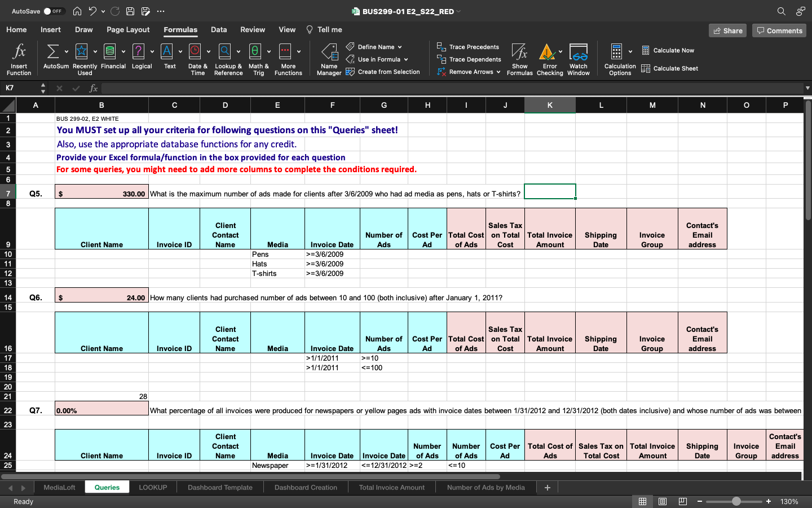Open Calculation Options icon
The image size is (812, 508).
[617, 52]
